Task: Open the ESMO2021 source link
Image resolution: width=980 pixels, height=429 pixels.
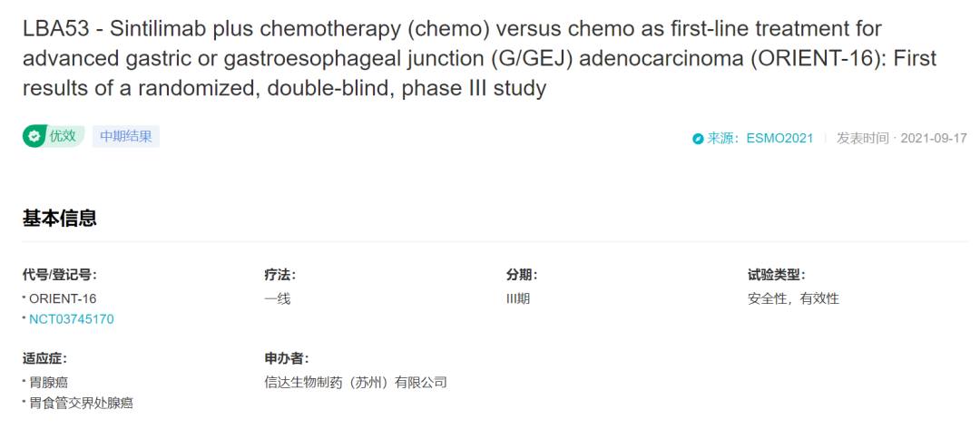Action: [779, 139]
